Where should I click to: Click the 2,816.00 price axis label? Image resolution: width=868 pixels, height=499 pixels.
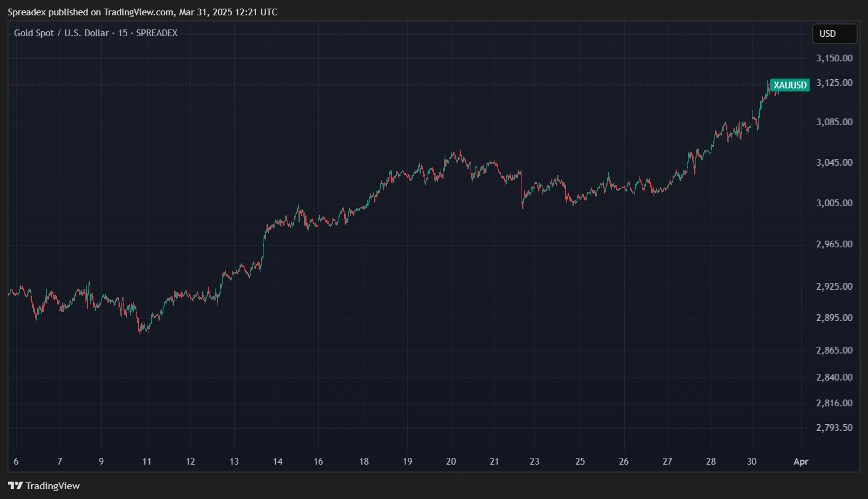(x=834, y=403)
